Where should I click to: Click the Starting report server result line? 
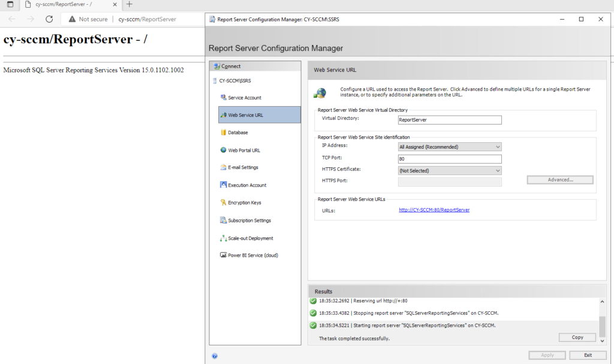click(x=407, y=325)
